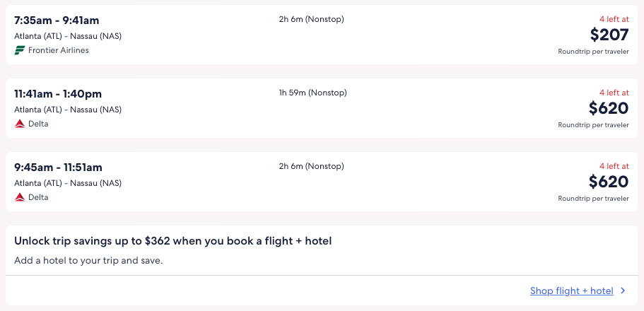
Task: Select the 7:35am - 9:41am Frontier flight
Action: pos(57,20)
